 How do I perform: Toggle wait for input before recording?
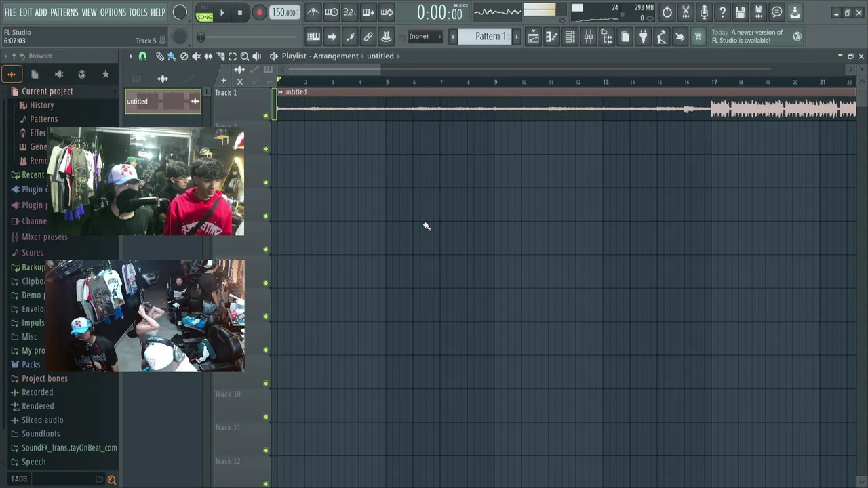(x=332, y=12)
